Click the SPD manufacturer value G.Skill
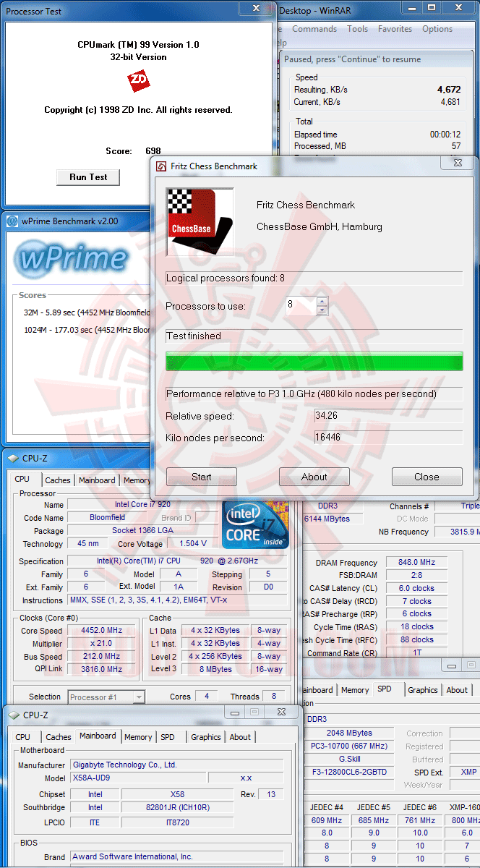480x868 pixels. coord(351,759)
